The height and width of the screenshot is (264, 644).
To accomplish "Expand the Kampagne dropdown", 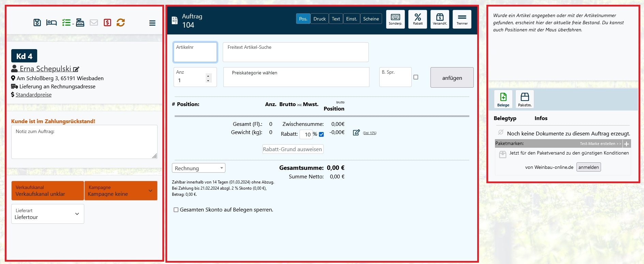I will coord(121,191).
